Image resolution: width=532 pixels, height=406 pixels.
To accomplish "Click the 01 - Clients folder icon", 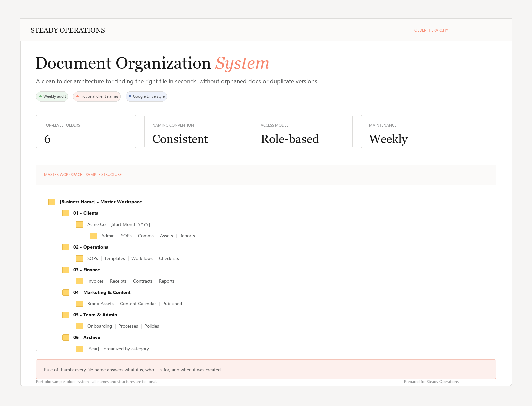I will click(x=66, y=213).
